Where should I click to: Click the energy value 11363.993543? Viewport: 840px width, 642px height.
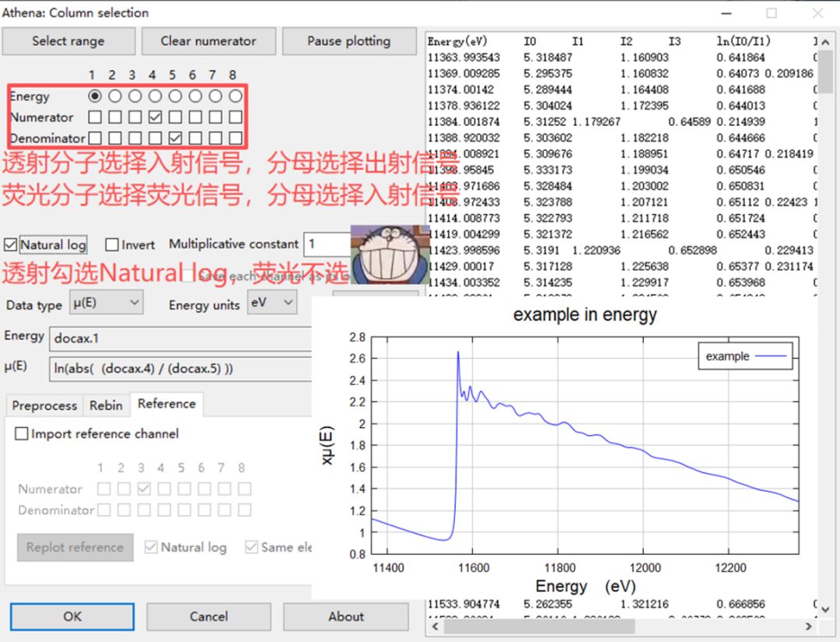tap(464, 58)
